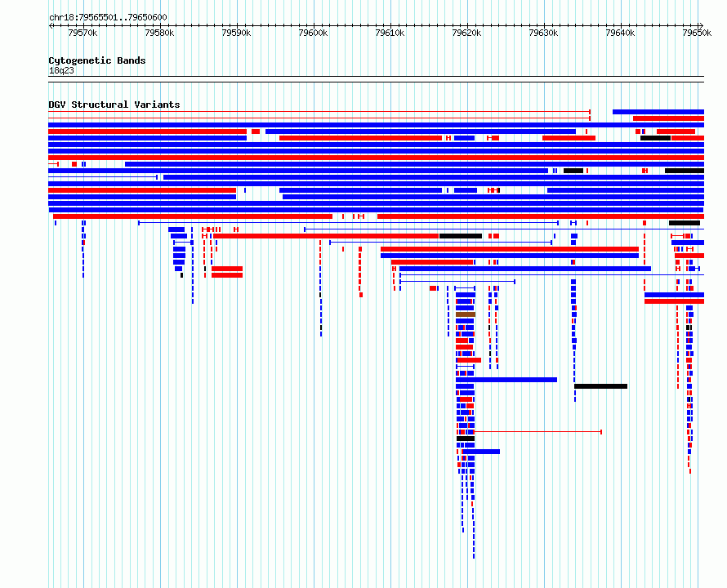Select the 79610k ruler tick label

390,33
